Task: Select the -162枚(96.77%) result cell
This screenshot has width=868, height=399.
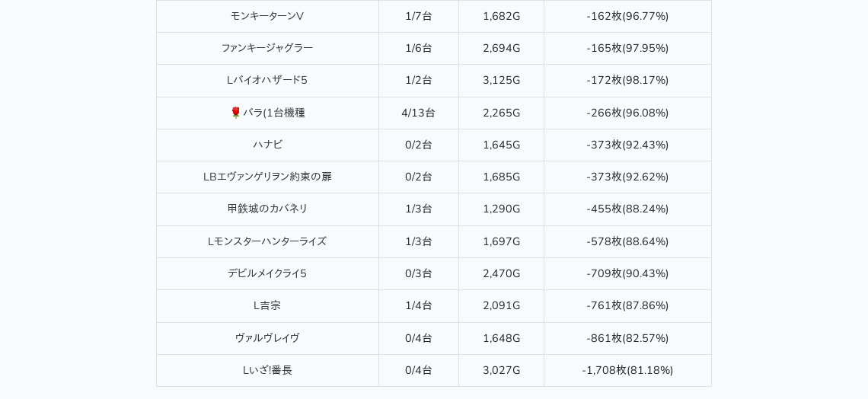Action: click(627, 16)
